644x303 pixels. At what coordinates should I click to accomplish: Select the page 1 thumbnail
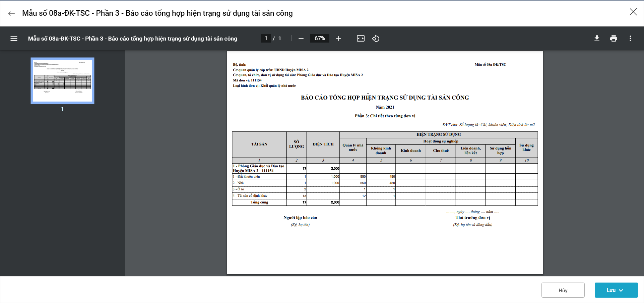point(62,81)
